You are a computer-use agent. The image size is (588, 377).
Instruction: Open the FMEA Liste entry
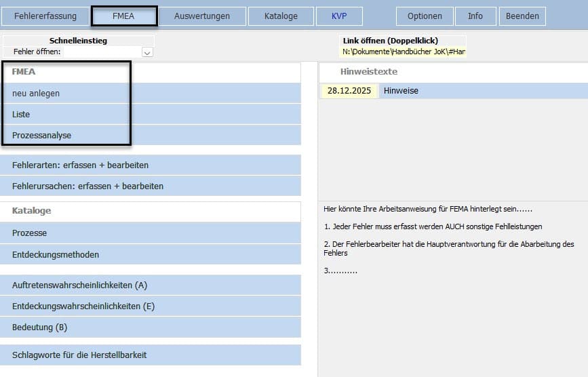[21, 115]
